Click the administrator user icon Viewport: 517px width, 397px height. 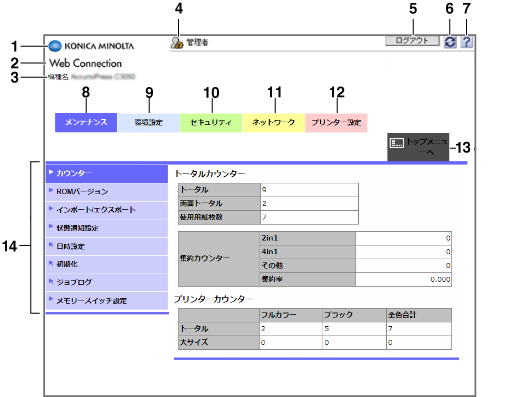point(177,43)
